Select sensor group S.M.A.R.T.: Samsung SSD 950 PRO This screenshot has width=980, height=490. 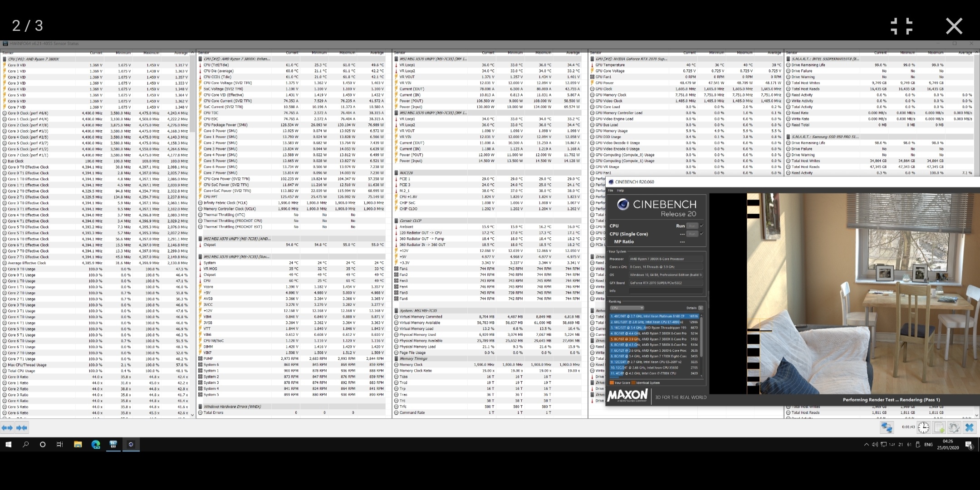click(879, 137)
